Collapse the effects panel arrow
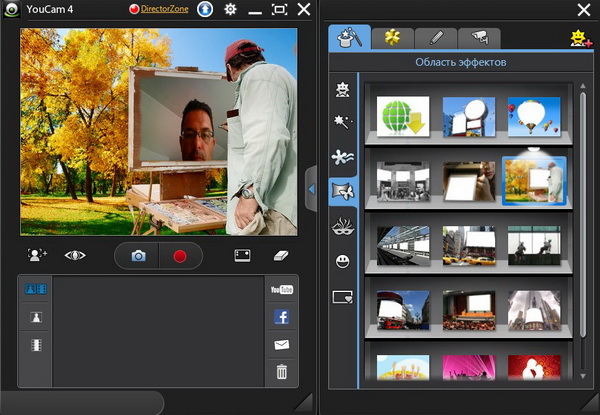 point(311,188)
